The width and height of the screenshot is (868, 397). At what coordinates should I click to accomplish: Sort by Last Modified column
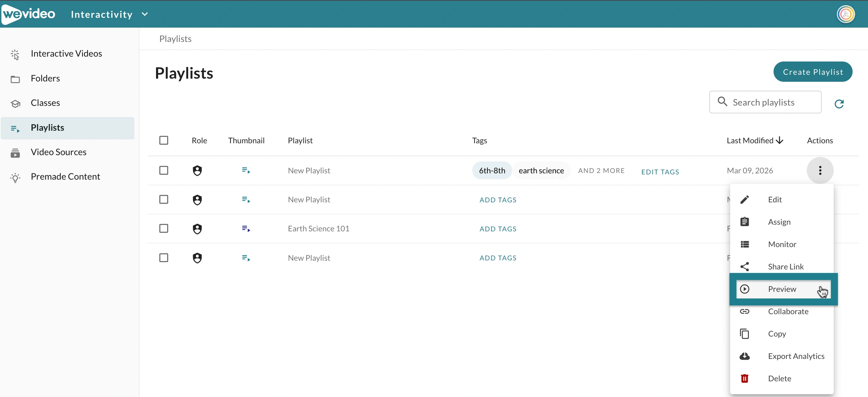click(755, 140)
